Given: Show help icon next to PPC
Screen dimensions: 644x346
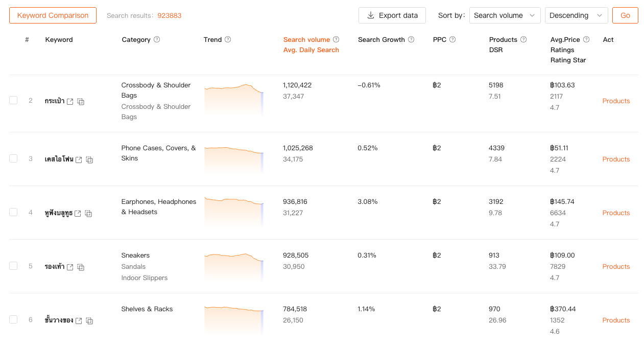Looking at the screenshot, I should tap(452, 40).
